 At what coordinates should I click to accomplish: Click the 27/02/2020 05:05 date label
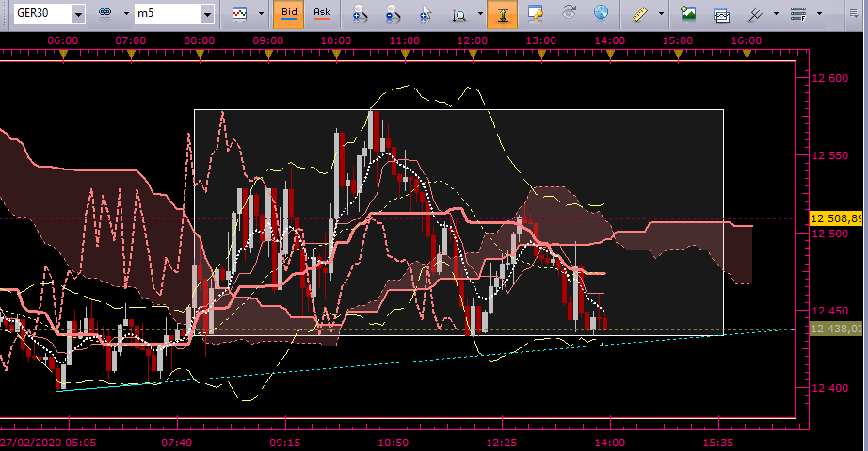point(48,443)
